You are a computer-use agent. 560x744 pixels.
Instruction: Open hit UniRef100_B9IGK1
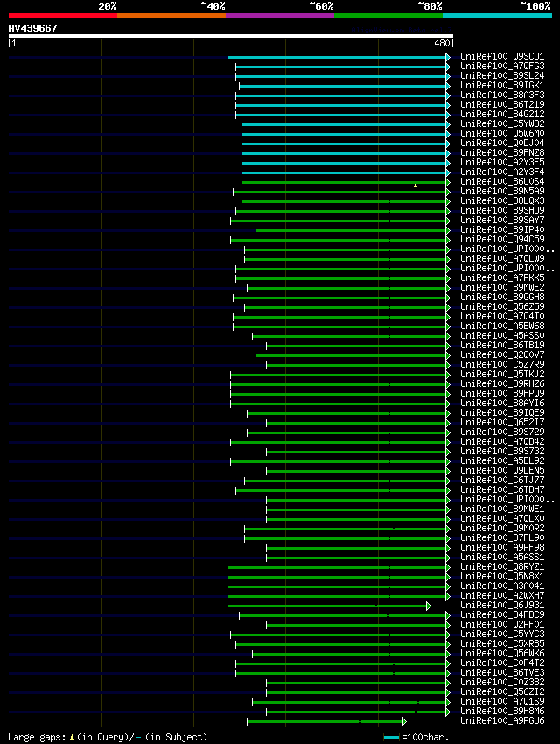point(502,86)
